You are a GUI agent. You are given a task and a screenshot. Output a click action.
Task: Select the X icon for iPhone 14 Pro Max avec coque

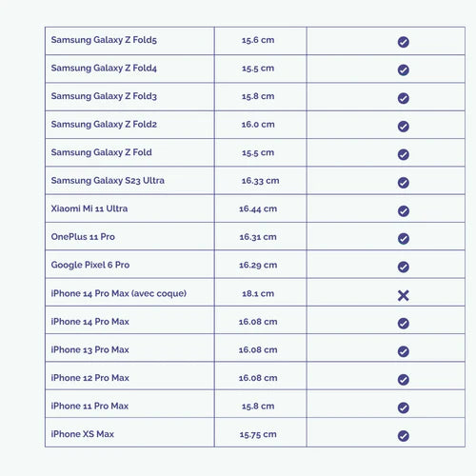403,295
